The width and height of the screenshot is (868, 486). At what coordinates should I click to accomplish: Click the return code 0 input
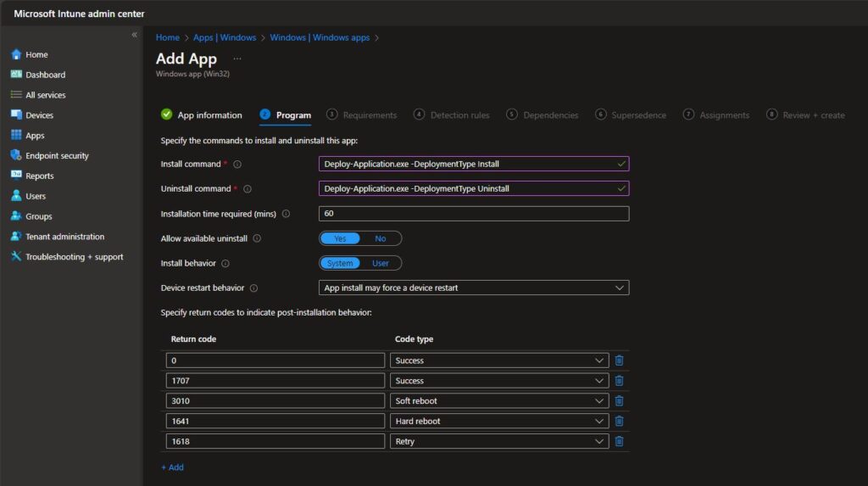click(x=275, y=360)
